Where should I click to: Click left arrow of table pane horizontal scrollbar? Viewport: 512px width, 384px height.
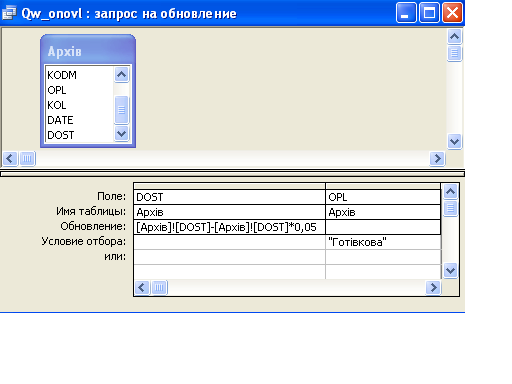[10, 158]
